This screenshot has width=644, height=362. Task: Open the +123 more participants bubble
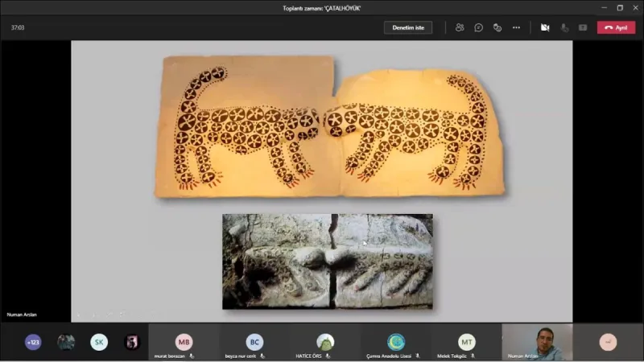33,342
